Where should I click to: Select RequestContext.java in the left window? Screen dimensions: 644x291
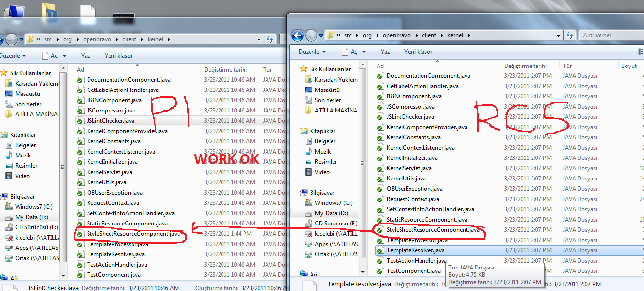pyautogui.click(x=113, y=202)
